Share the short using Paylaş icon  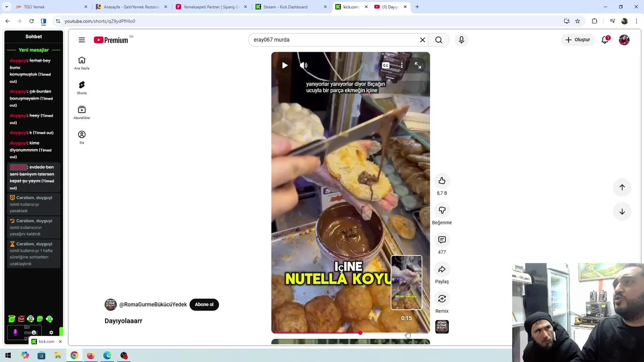(x=442, y=269)
